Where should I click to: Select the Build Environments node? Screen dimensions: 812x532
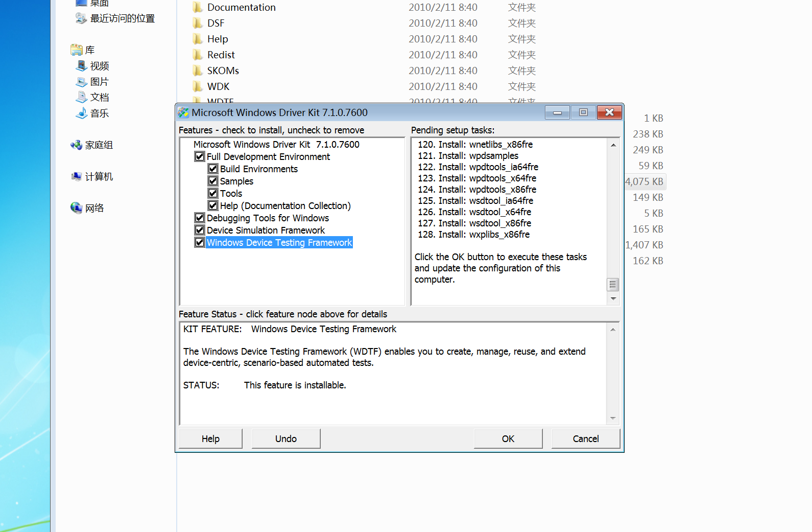[259, 169]
